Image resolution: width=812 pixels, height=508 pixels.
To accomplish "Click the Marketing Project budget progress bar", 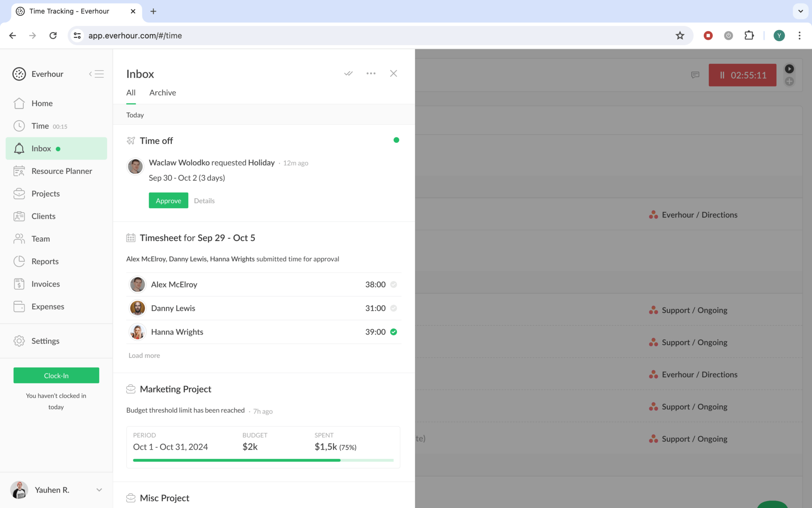I will [x=263, y=460].
